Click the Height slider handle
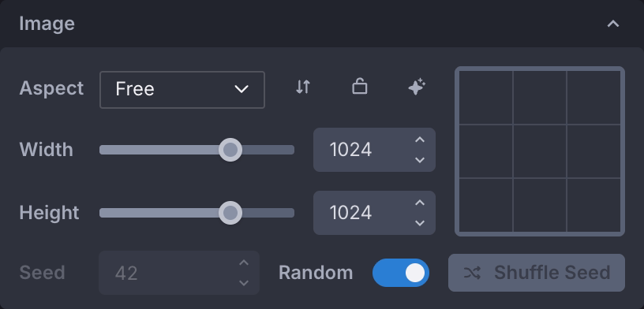 tap(230, 213)
